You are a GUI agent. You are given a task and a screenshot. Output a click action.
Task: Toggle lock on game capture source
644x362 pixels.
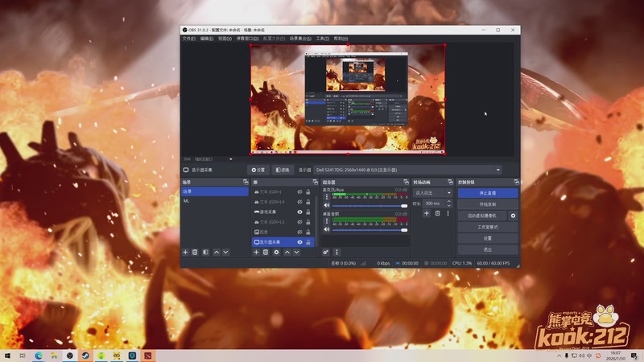click(x=308, y=212)
